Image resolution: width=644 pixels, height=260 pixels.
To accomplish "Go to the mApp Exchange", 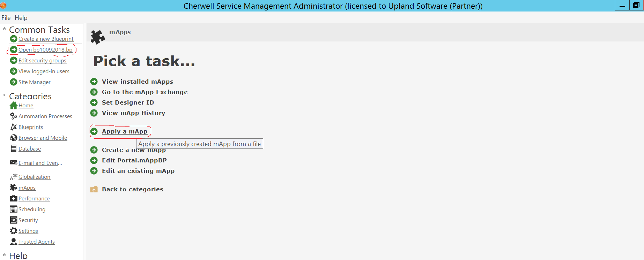I will (145, 92).
